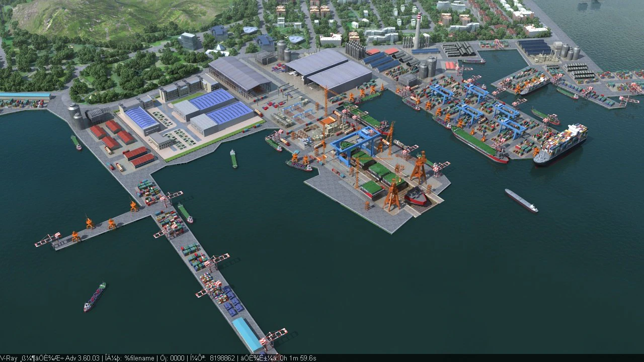Click the 8198862 primitives count value
The width and height of the screenshot is (644, 362).
[x=222, y=358]
